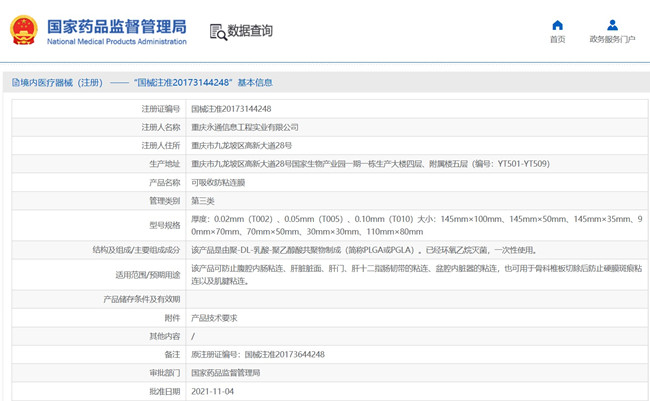650x401 pixels.
Task: Click the document icon before 境内医疗器械
Action: [16, 83]
